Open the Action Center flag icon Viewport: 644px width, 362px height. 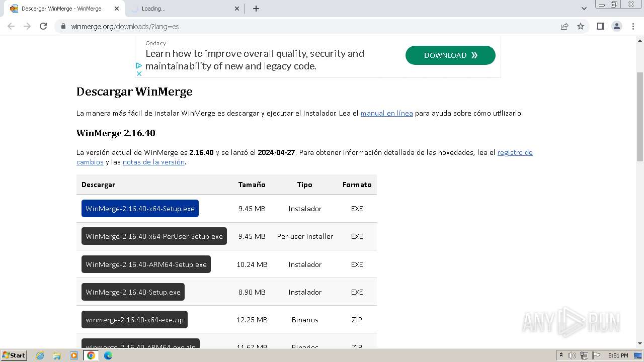pyautogui.click(x=596, y=355)
